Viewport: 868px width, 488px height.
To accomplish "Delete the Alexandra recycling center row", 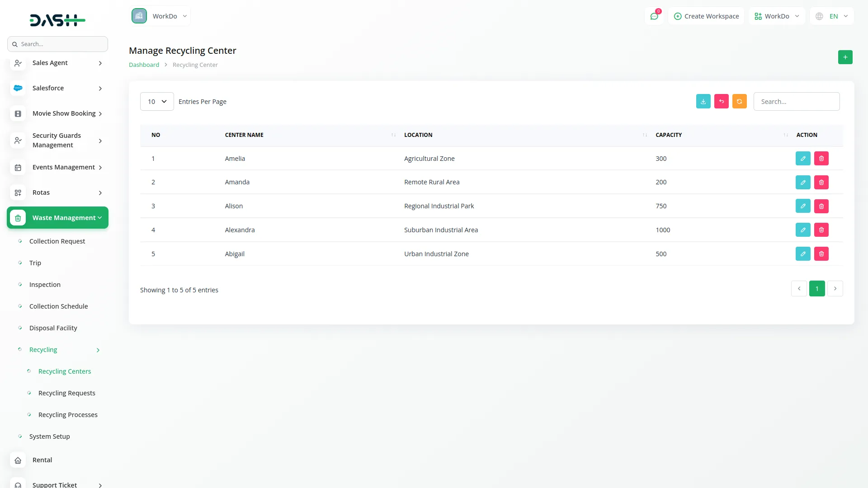I will 821,230.
